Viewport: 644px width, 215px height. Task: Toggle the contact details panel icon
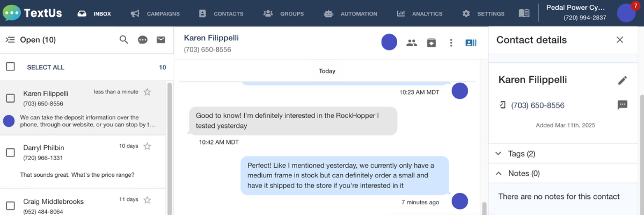pyautogui.click(x=471, y=42)
